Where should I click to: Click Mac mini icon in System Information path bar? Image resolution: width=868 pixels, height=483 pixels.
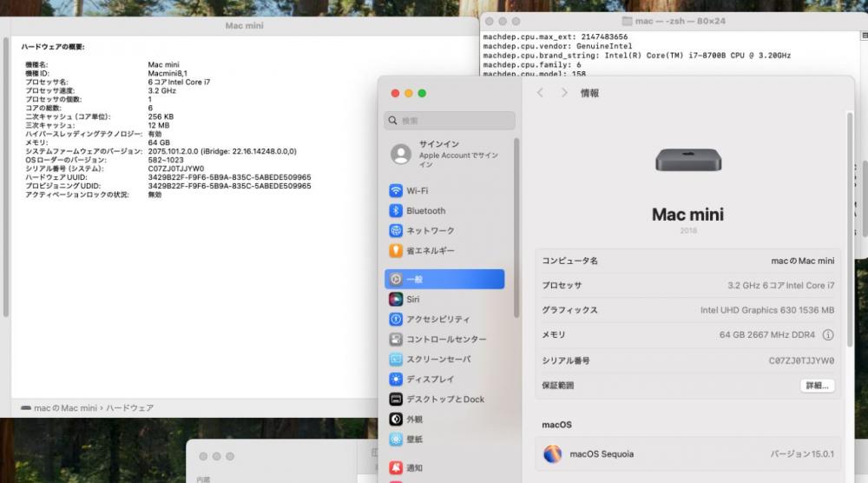pyautogui.click(x=26, y=407)
